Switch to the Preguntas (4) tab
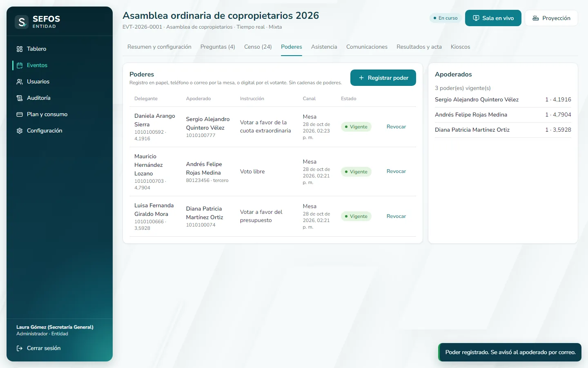 pyautogui.click(x=218, y=47)
